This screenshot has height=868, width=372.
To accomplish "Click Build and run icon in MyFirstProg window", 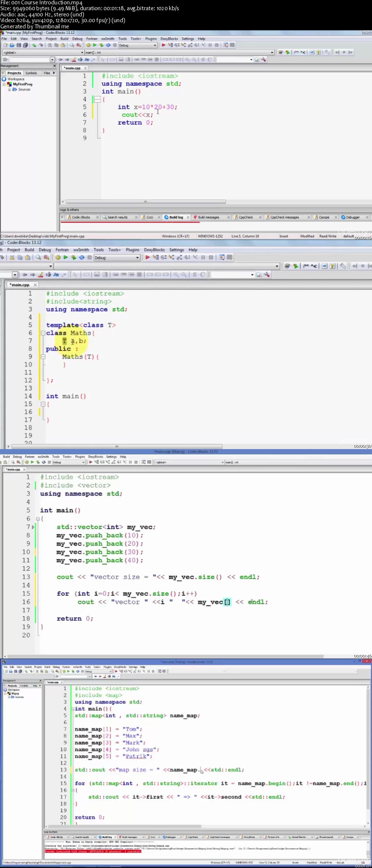I will (101, 45).
